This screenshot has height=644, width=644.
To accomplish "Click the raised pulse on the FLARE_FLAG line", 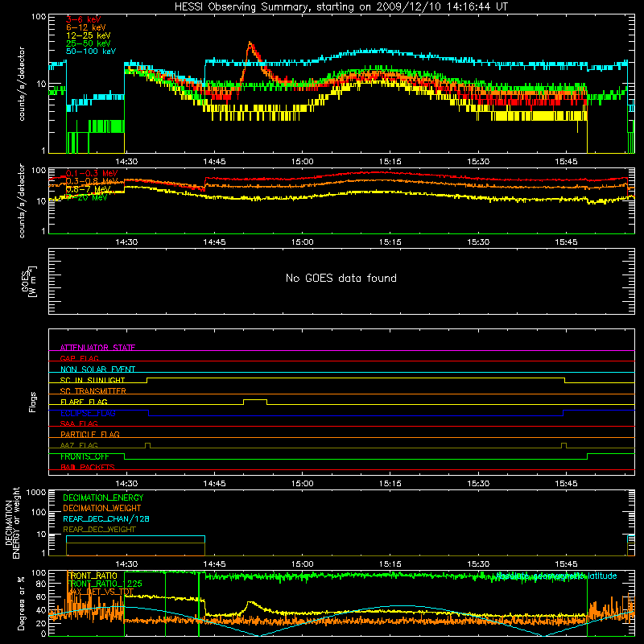I will click(x=255, y=401).
